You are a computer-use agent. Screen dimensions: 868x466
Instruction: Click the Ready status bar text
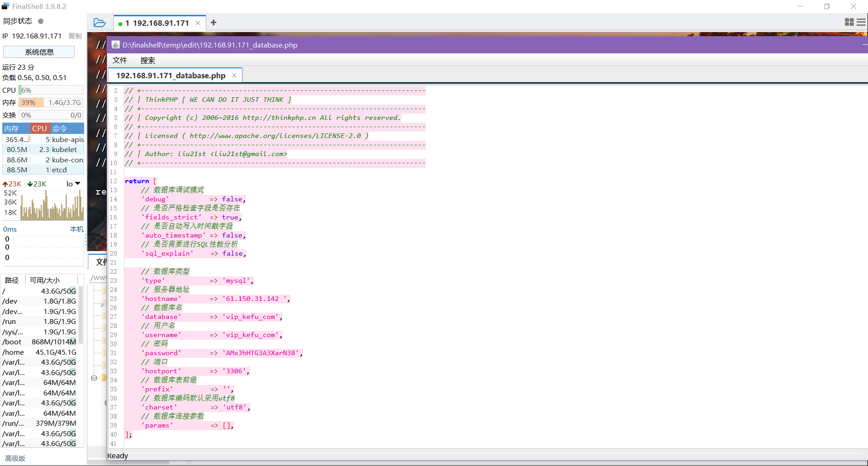(x=118, y=456)
